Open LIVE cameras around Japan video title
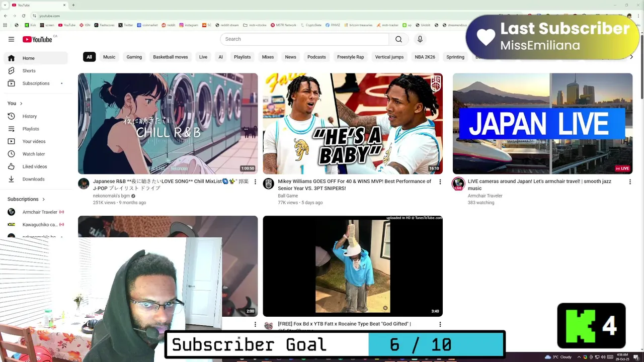 [x=539, y=185]
